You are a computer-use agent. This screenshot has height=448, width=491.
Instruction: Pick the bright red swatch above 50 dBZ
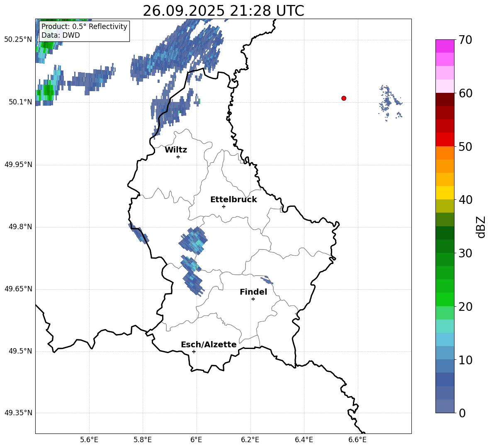pyautogui.click(x=445, y=139)
